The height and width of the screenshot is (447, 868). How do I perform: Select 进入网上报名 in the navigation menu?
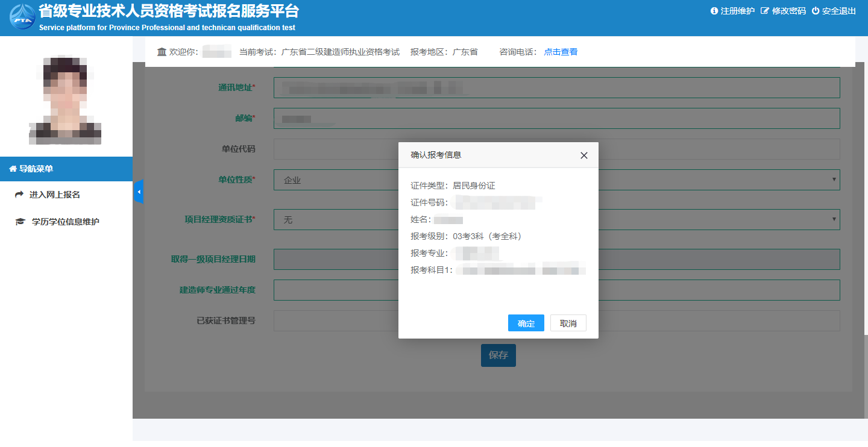pyautogui.click(x=55, y=195)
